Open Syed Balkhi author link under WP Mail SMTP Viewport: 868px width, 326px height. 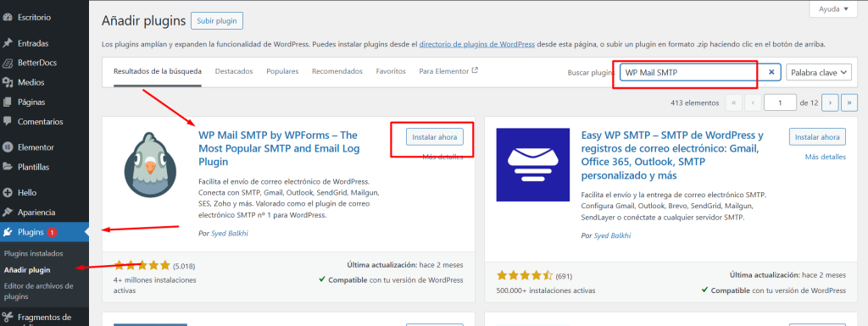pos(230,233)
